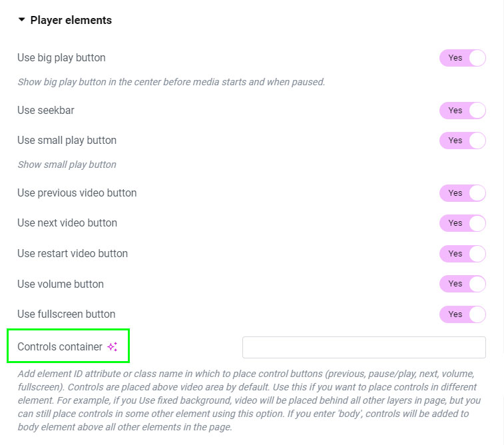Click the Use big play button label text
This screenshot has width=504, height=445.
pos(61,58)
